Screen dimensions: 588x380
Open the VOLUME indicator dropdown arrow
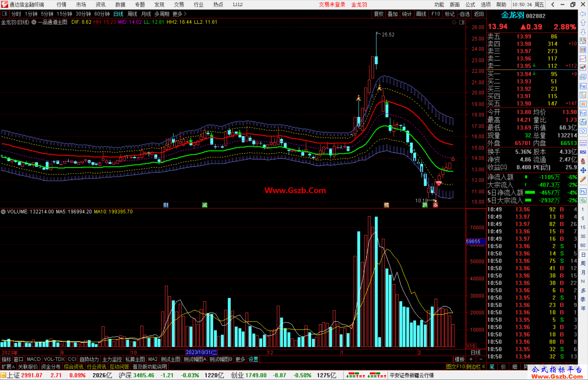[x=3, y=212]
